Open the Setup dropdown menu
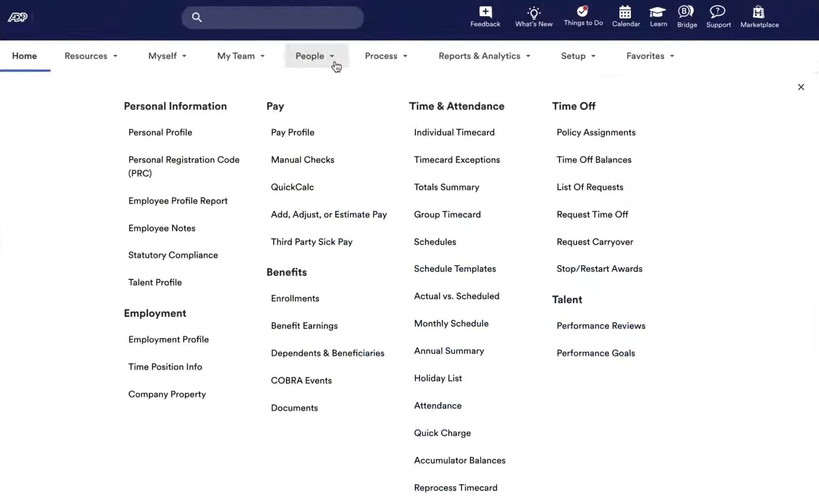 [x=578, y=56]
